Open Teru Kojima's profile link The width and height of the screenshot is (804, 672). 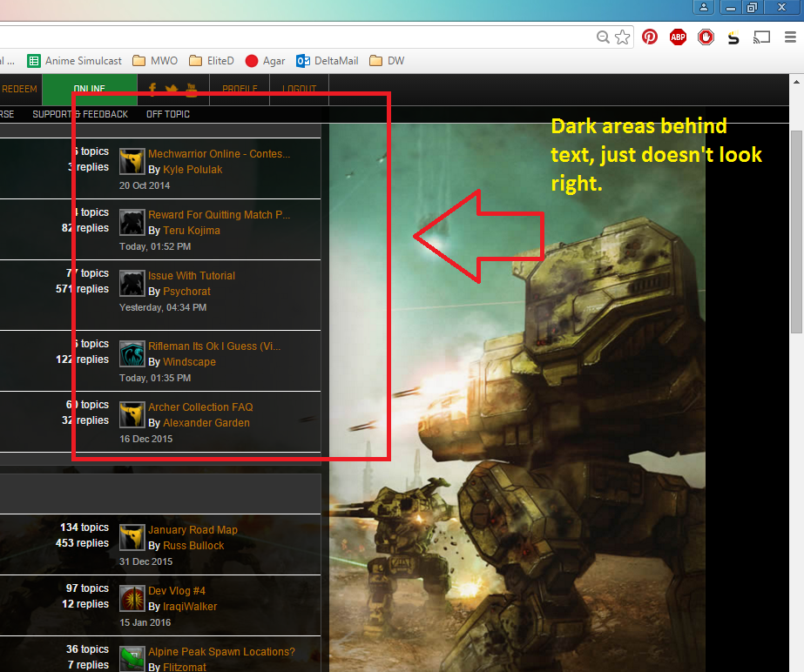click(x=192, y=231)
